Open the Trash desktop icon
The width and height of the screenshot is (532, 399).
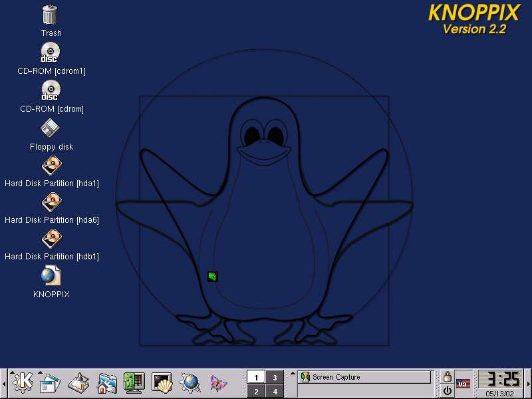[x=51, y=15]
